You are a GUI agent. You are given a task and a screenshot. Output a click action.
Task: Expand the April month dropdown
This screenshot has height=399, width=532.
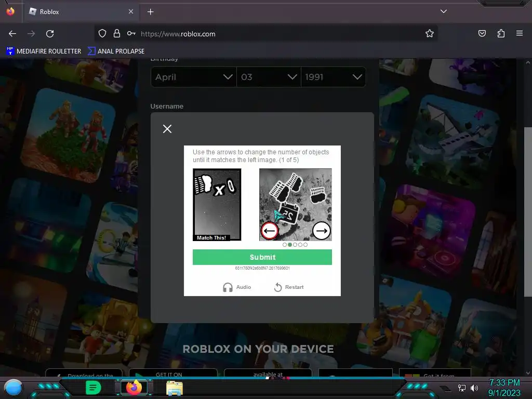(x=193, y=77)
